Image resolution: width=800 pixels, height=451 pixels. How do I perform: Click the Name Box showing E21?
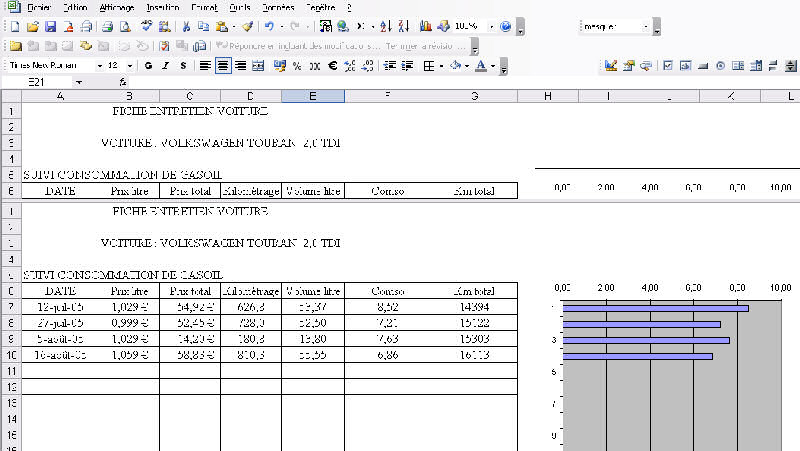click(x=37, y=82)
